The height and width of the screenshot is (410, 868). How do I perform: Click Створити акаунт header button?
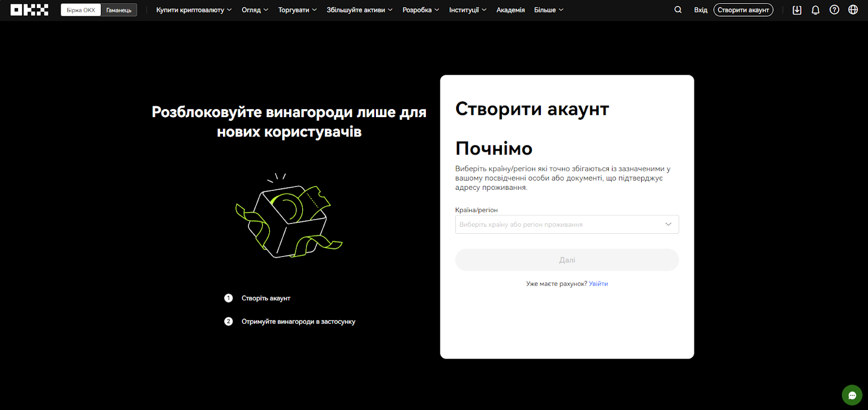pos(743,10)
